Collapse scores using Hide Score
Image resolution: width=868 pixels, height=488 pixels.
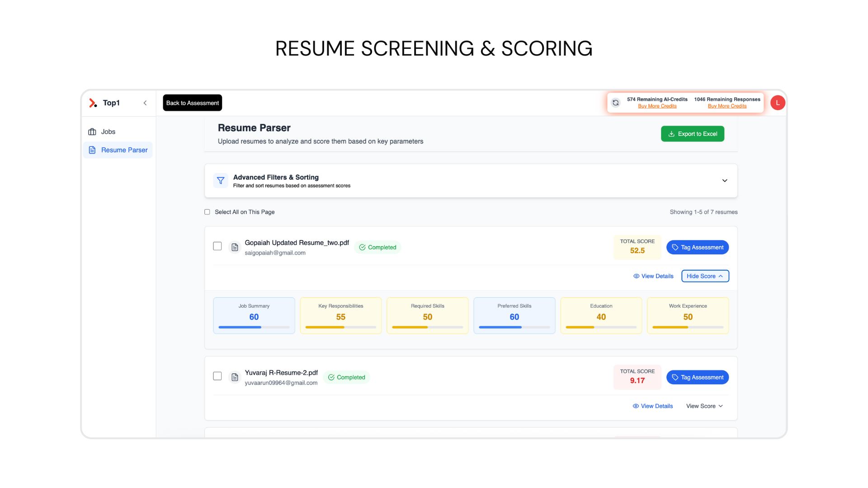click(x=705, y=276)
